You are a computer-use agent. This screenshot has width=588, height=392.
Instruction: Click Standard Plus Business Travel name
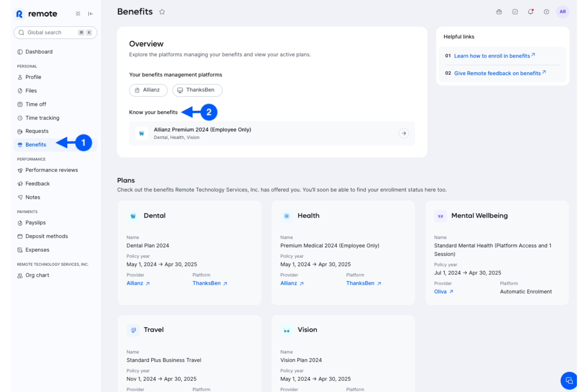click(x=164, y=360)
